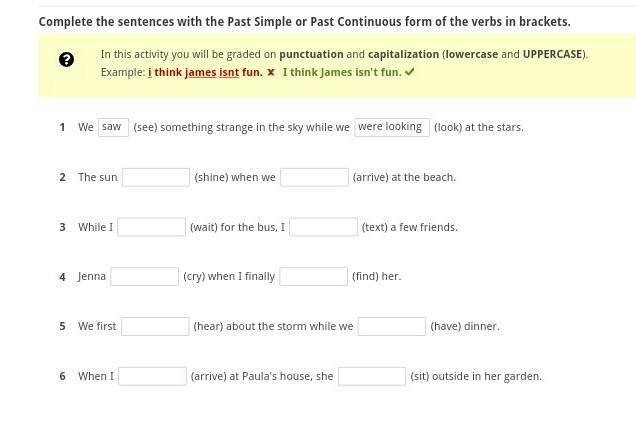Click the question mark help icon
The width and height of the screenshot is (636, 438).
point(66,60)
